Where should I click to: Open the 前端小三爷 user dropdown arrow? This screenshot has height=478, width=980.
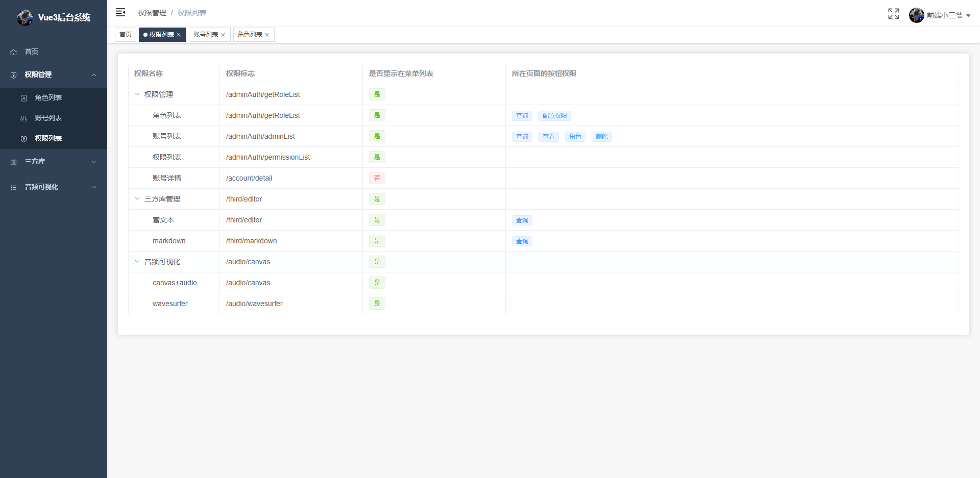968,16
